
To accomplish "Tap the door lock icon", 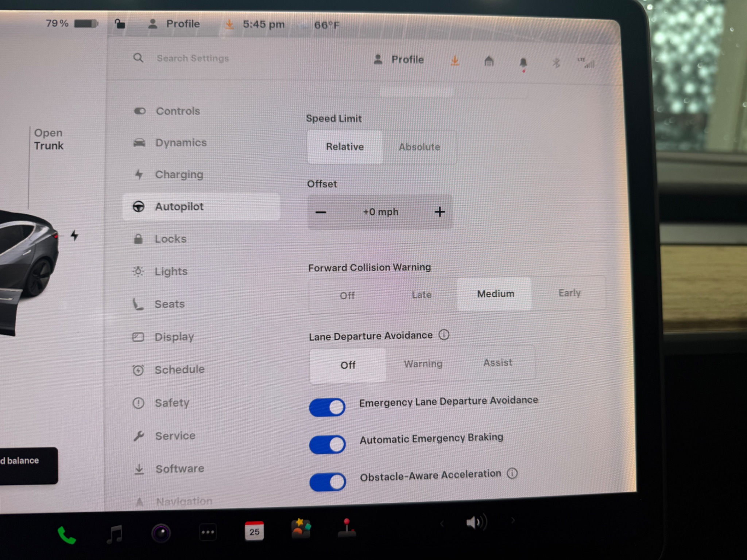I will click(x=120, y=24).
